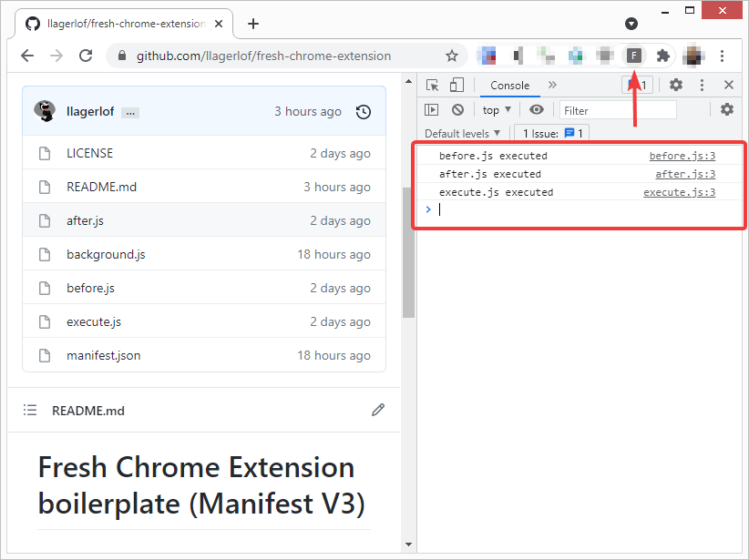This screenshot has height=560, width=749.
Task: Open DevTools customize three-dot menu
Action: pyautogui.click(x=702, y=85)
